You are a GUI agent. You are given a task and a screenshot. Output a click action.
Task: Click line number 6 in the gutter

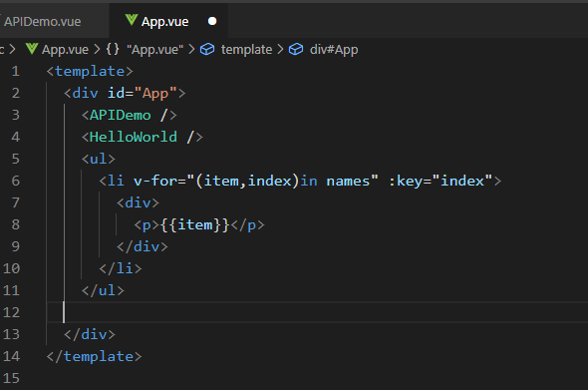coord(15,181)
